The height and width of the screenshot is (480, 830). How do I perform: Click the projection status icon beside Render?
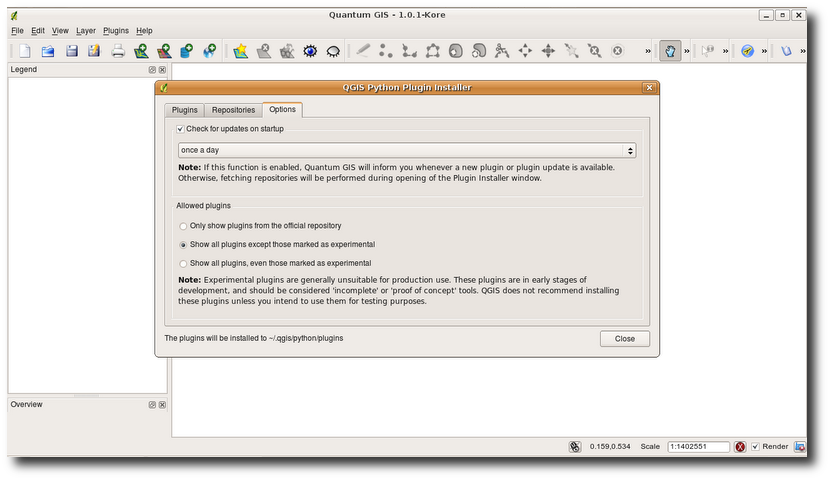[800, 447]
